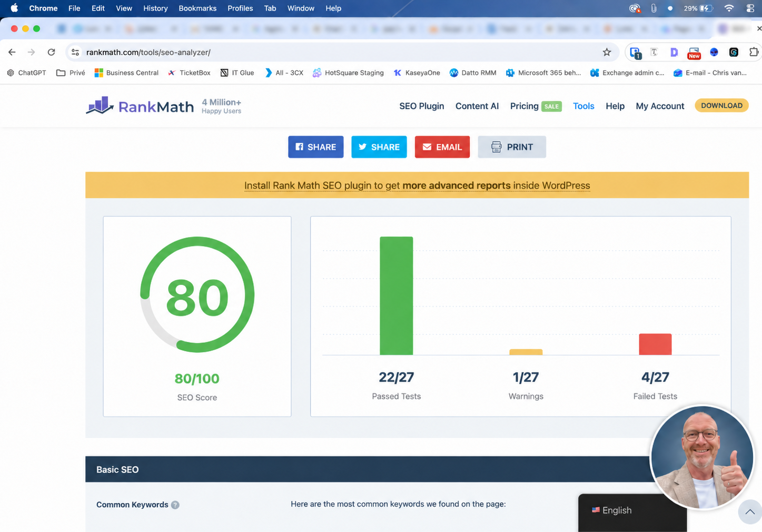Click the red Failed Tests bar
Screen dimensions: 762x532
click(655, 344)
